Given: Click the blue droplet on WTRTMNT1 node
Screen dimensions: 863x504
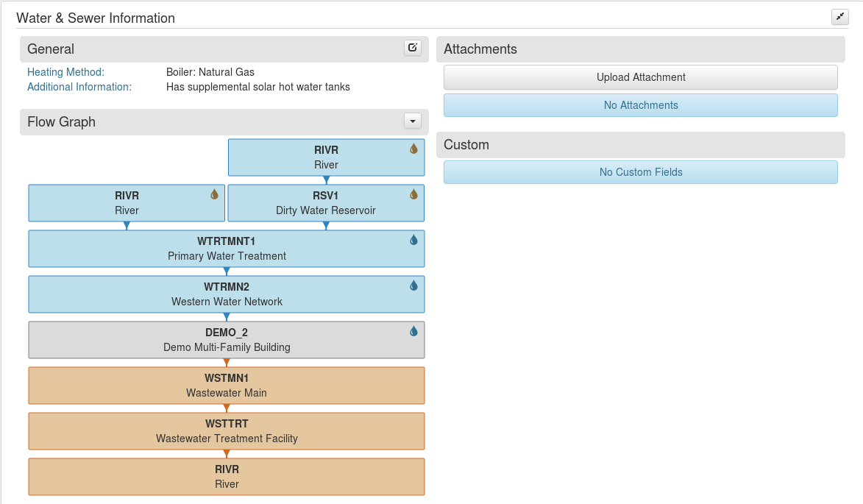Looking at the screenshot, I should (x=414, y=240).
